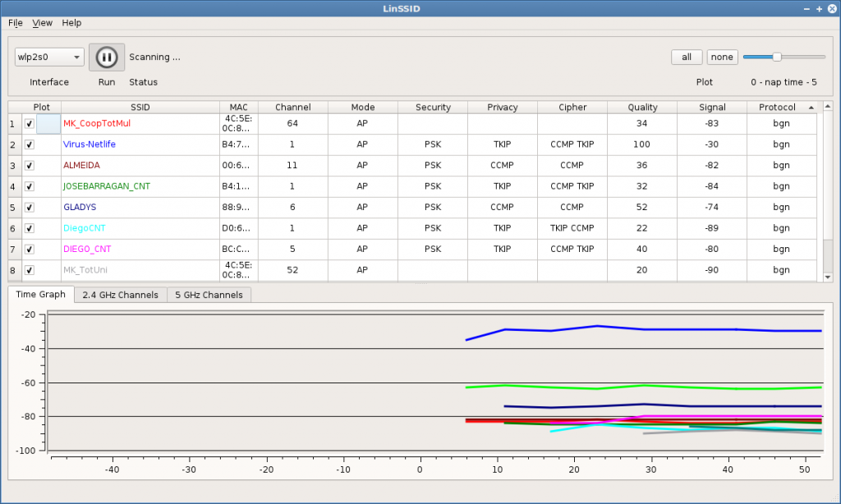Uncheck plot for ALMEIDA

point(30,166)
